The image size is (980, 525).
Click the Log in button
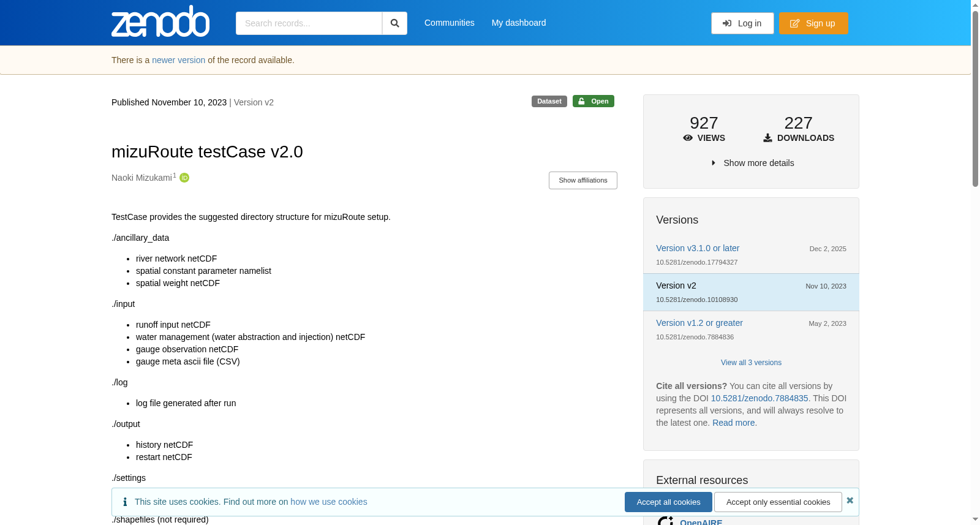[742, 23]
